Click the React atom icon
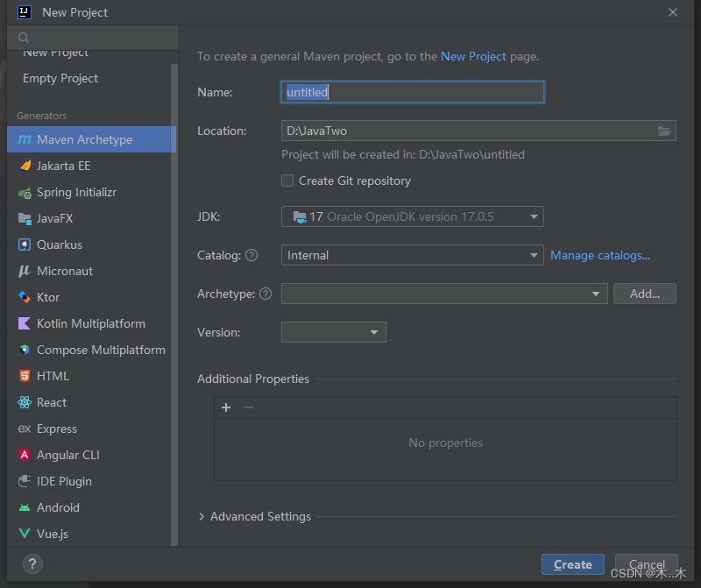This screenshot has height=588, width=701. point(25,402)
